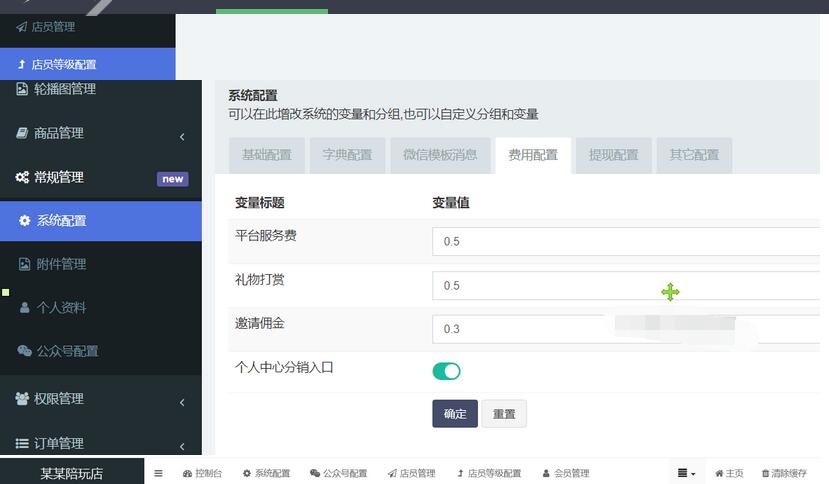Click the image icon beside 附件管理
829x484 pixels.
pyautogui.click(x=24, y=264)
